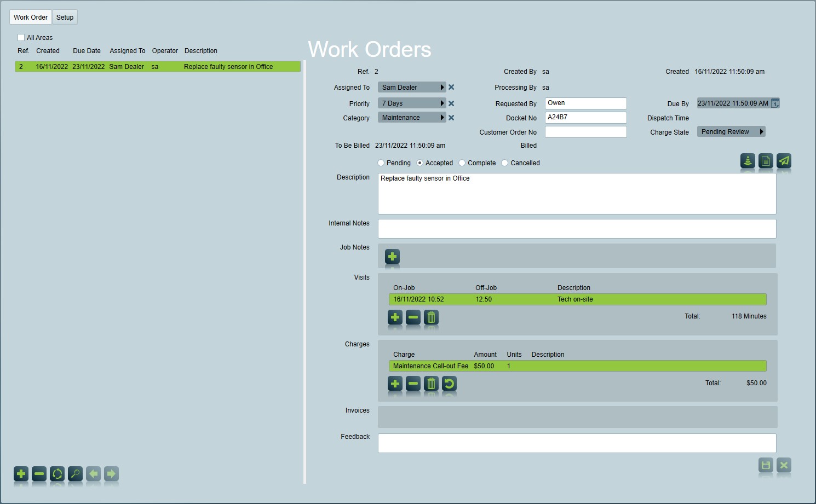The height and width of the screenshot is (504, 816).
Task: Delete charges using Charges trash icon
Action: click(x=431, y=384)
